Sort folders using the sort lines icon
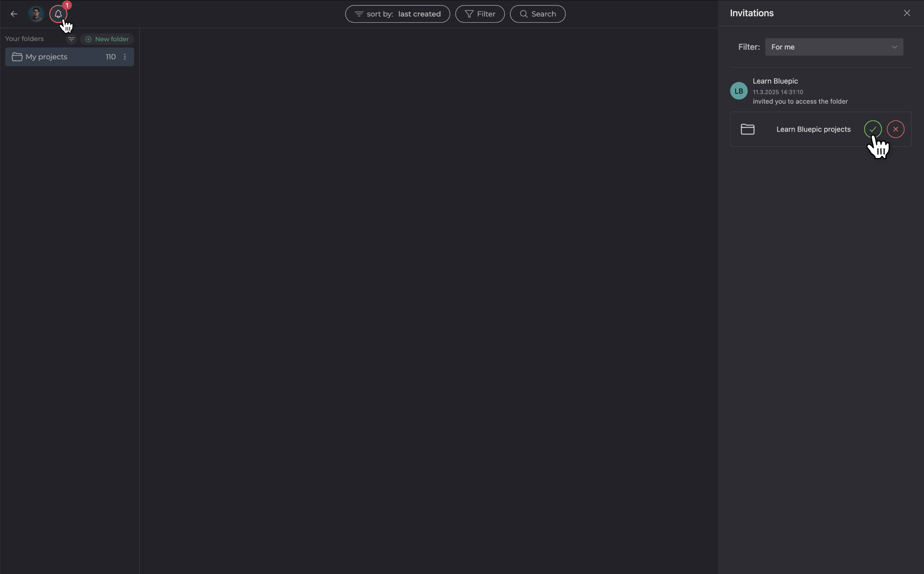This screenshot has width=924, height=574. click(x=71, y=39)
